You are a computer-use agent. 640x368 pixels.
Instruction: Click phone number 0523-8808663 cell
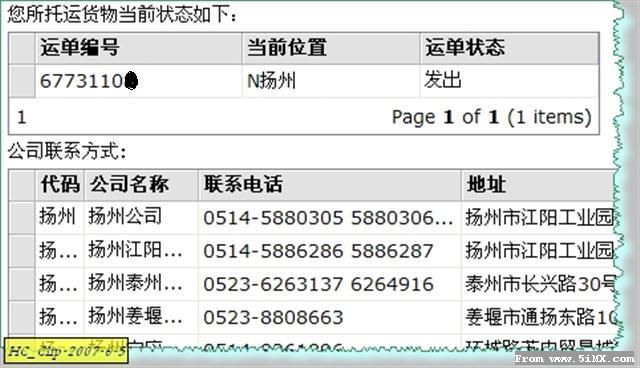329,317
